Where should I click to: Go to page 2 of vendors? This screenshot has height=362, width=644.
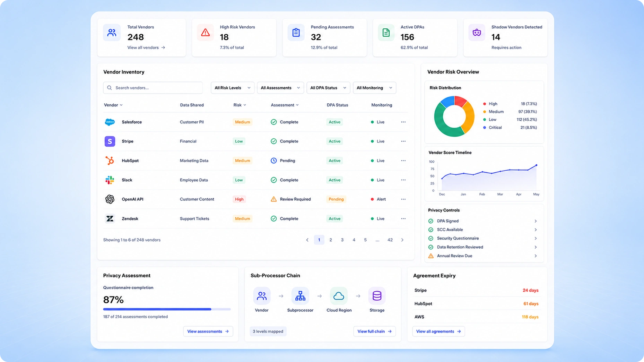pyautogui.click(x=331, y=240)
